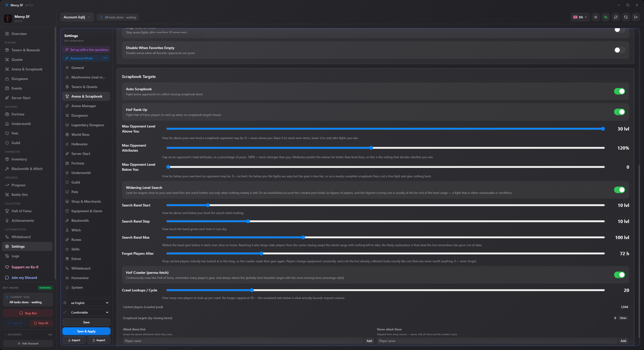Click the Max Opponent Level Above You slider
The height and width of the screenshot is (350, 644).
coord(386,129)
